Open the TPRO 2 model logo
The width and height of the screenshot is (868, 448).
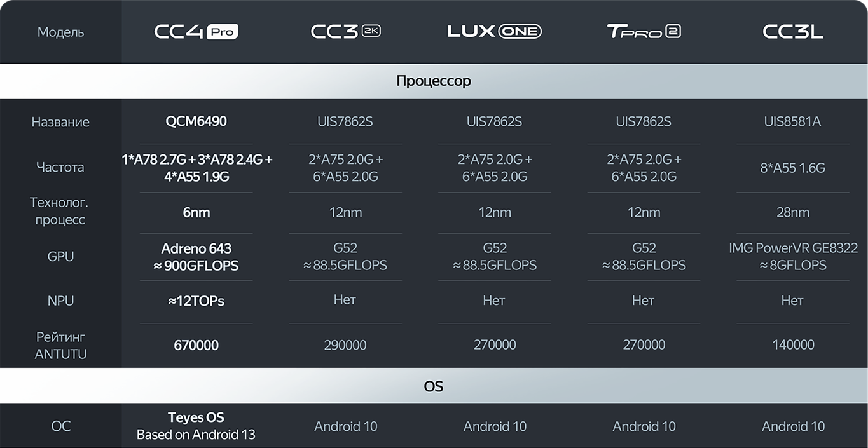tap(644, 31)
